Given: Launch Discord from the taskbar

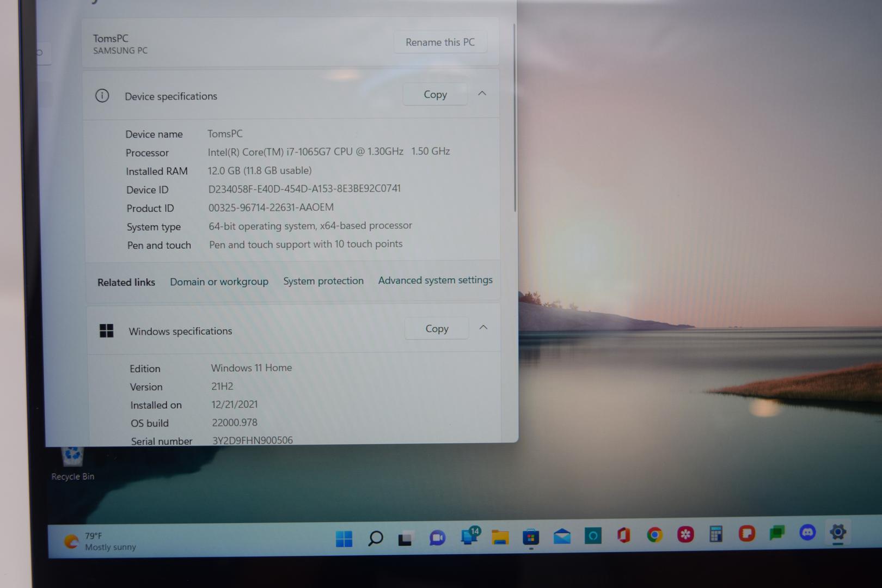Looking at the screenshot, I should [x=807, y=532].
